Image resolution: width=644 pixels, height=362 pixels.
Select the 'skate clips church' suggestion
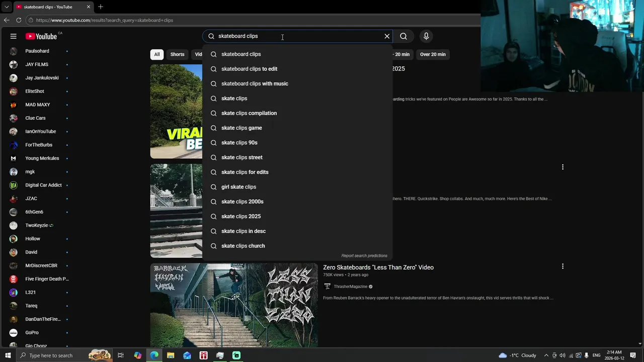click(x=297, y=246)
